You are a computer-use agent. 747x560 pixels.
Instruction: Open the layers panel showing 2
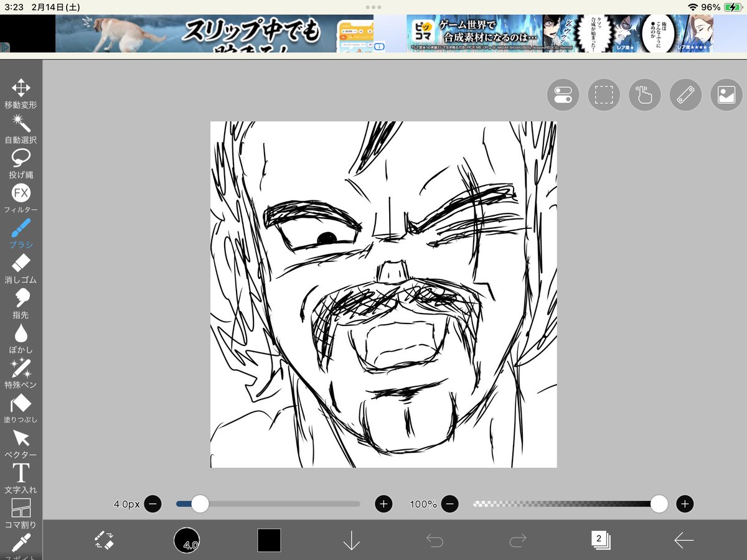(x=601, y=540)
